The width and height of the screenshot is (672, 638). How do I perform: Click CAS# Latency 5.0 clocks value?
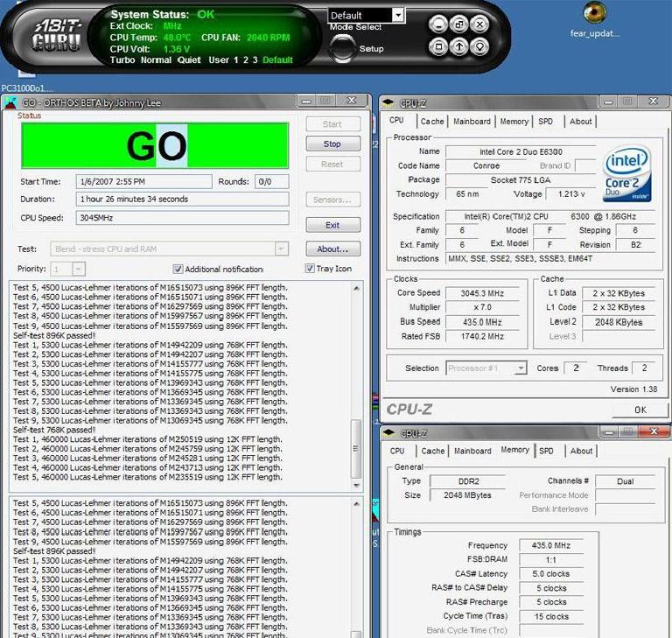551,574
